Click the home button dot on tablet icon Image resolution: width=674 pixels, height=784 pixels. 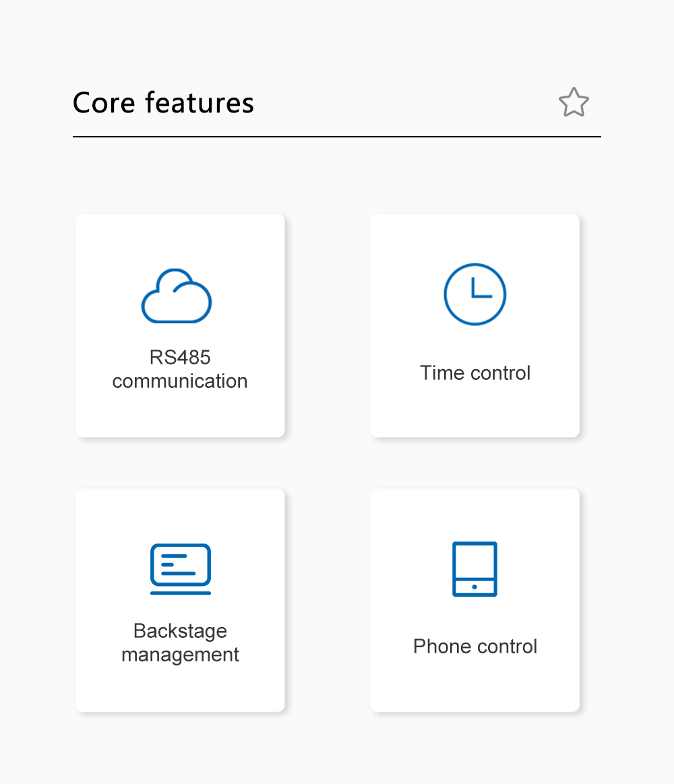[x=474, y=587]
